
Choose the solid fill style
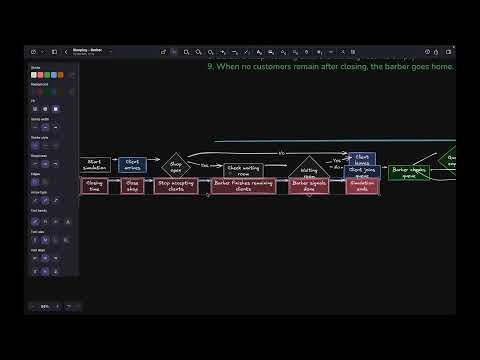(56, 109)
